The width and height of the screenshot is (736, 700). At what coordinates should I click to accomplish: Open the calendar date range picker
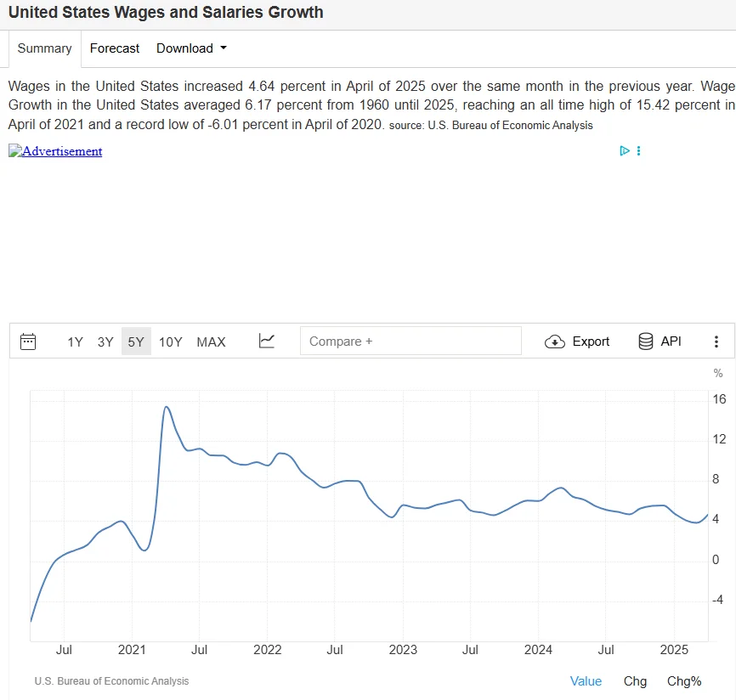[28, 341]
